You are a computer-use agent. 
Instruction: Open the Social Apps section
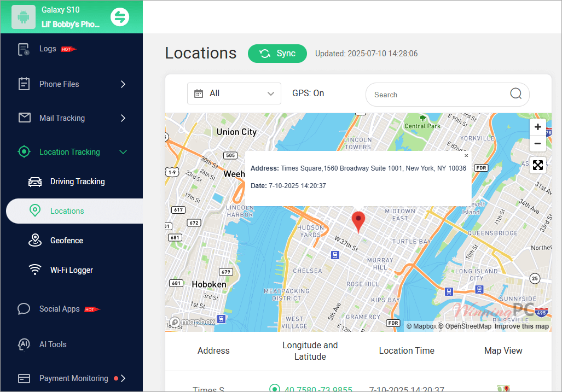[60, 308]
